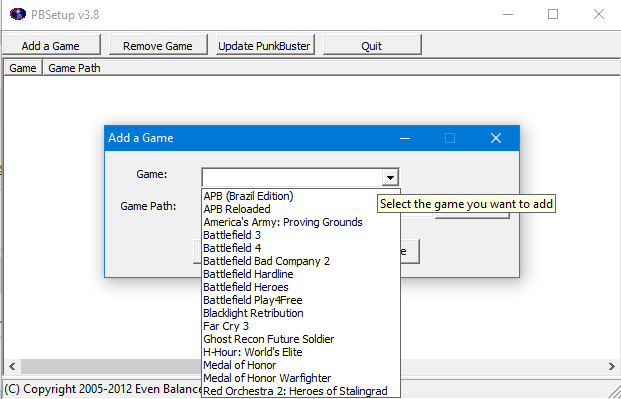Viewport: 621px width, 399px height.
Task: Click the Add a Game button
Action: click(51, 45)
